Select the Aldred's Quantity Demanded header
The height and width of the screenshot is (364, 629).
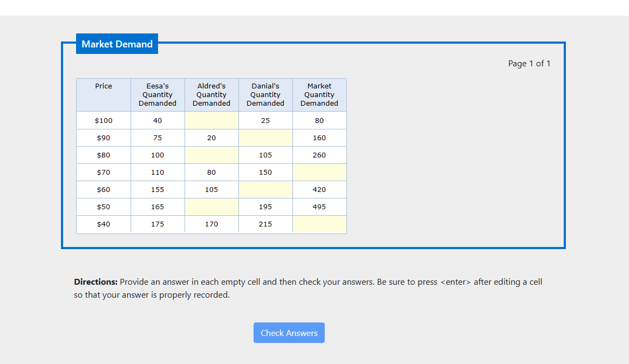pos(211,94)
